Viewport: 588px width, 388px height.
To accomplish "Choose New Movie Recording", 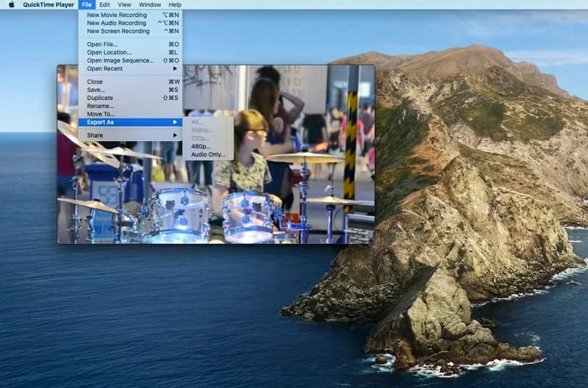I will click(x=118, y=15).
